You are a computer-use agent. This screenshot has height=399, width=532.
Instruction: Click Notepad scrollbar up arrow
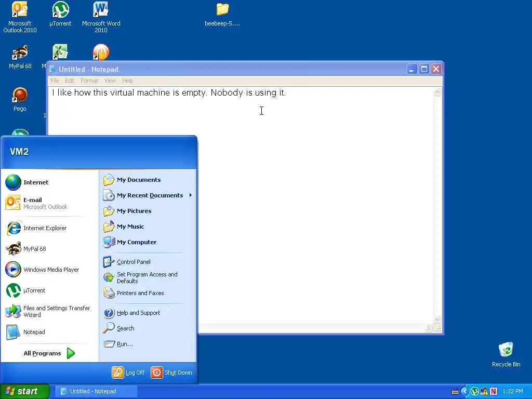437,91
